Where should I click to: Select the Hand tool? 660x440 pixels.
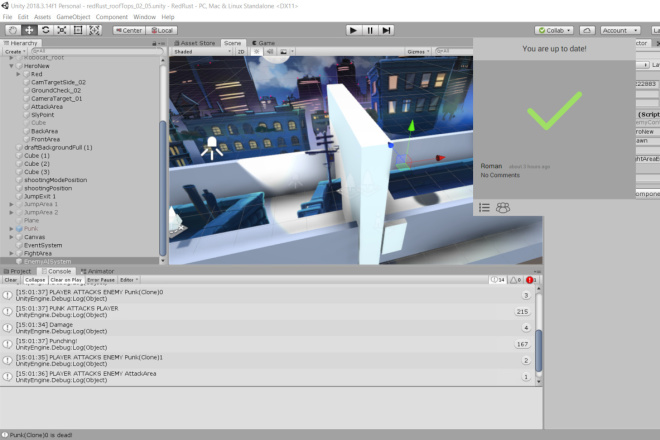13,30
